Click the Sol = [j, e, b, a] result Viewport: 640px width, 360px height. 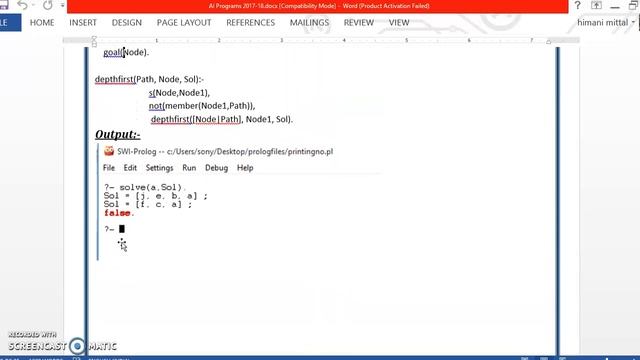[x=156, y=196]
